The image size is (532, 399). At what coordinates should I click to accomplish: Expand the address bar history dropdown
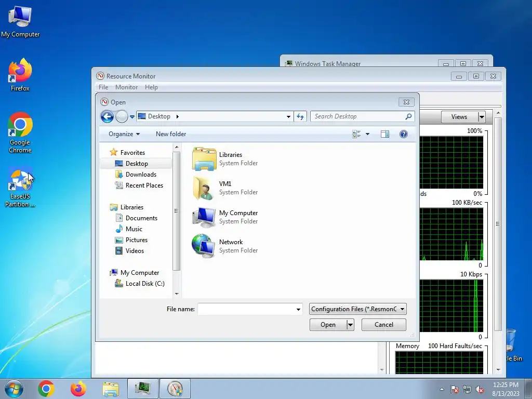pos(288,117)
